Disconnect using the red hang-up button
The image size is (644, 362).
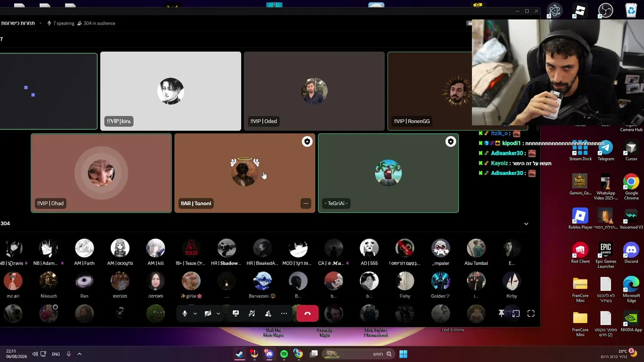click(x=307, y=314)
